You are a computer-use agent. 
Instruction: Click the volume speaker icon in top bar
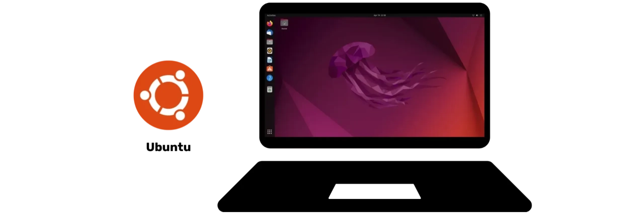[477, 16]
